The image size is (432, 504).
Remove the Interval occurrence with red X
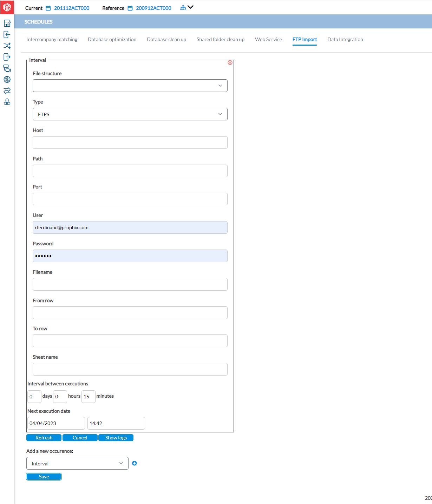(x=230, y=62)
